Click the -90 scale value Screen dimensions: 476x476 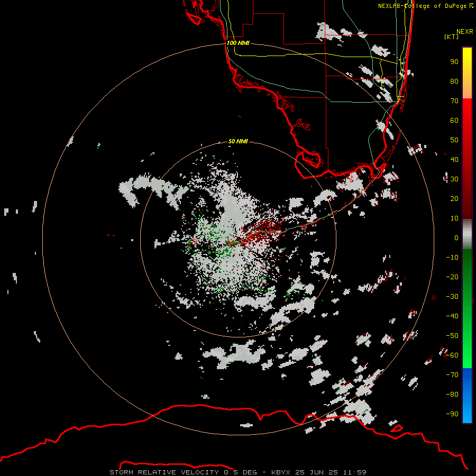452,414
